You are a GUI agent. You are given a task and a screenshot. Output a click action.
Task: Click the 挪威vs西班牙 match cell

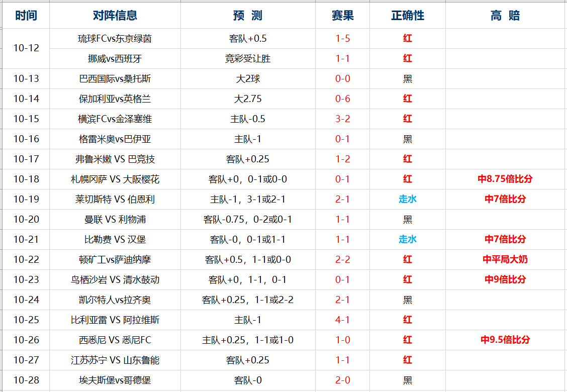click(115, 58)
